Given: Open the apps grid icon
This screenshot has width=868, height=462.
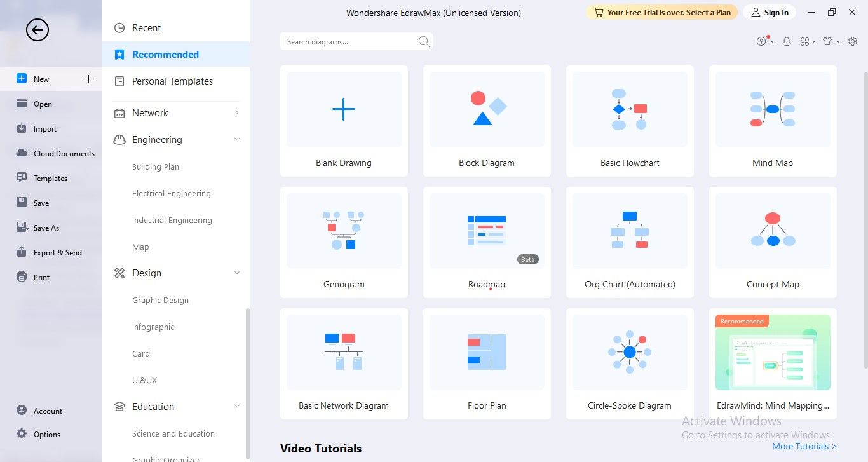Looking at the screenshot, I should pos(805,41).
